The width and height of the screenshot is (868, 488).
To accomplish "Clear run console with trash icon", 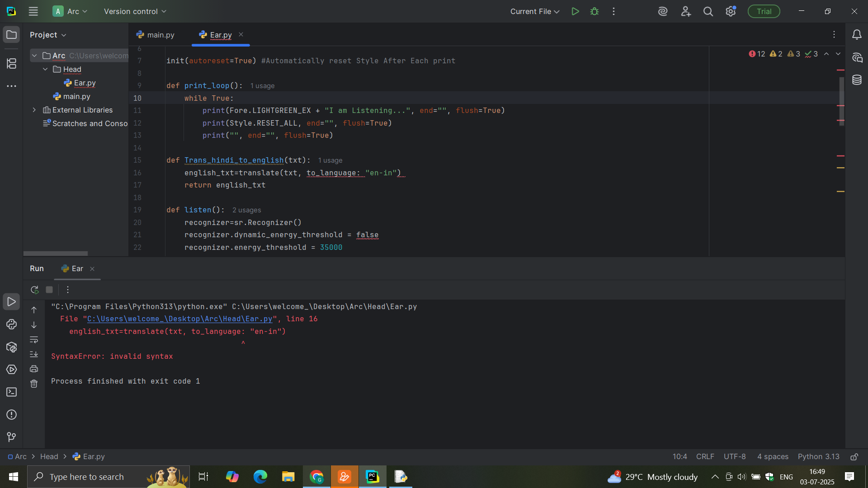I will tap(34, 384).
